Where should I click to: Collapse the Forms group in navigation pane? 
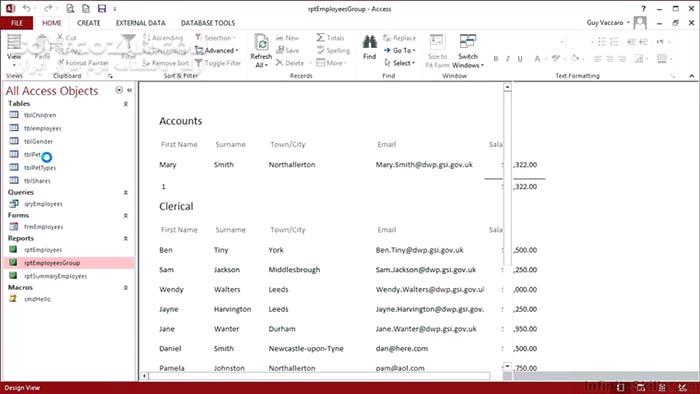tap(125, 215)
